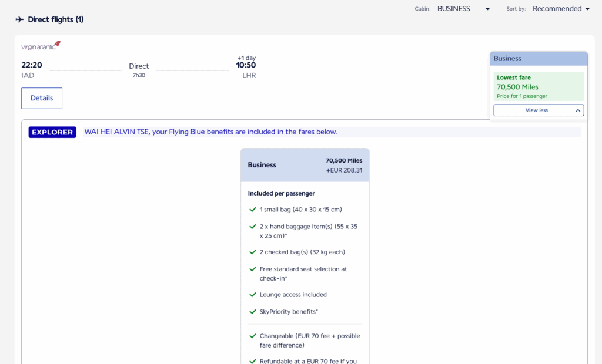
Task: Click the 22:20 IAD departure time
Action: [x=32, y=65]
